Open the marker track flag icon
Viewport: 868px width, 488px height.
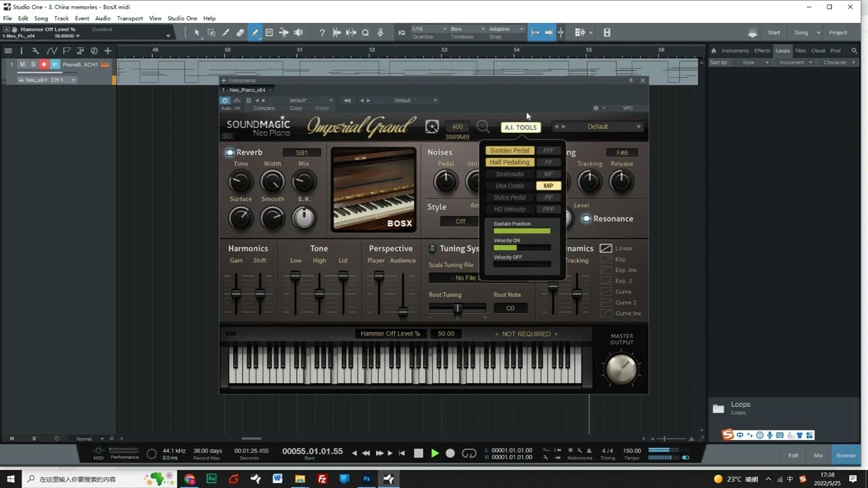tap(66, 51)
